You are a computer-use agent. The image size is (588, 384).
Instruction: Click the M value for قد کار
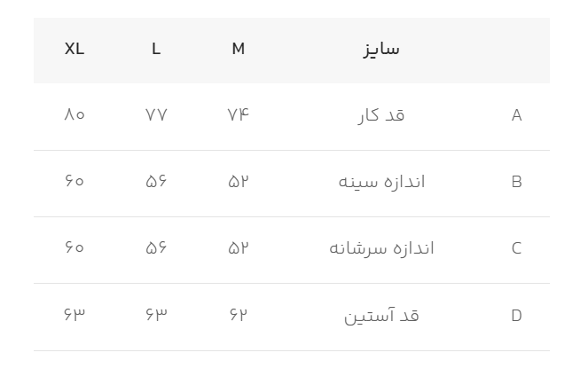pyautogui.click(x=238, y=115)
